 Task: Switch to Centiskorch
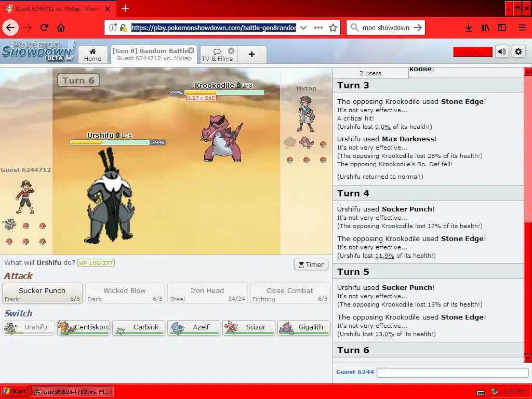tap(84, 327)
